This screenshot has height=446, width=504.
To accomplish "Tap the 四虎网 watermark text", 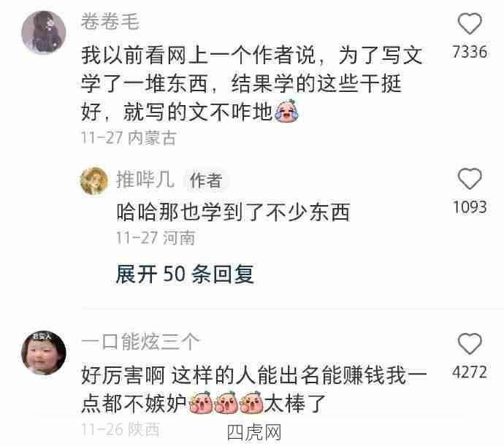I will coord(254,432).
